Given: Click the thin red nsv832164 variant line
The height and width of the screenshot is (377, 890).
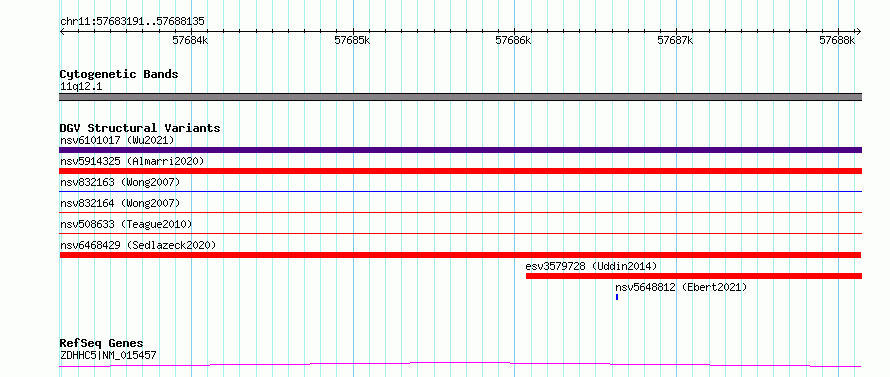Looking at the screenshot, I should click(460, 212).
